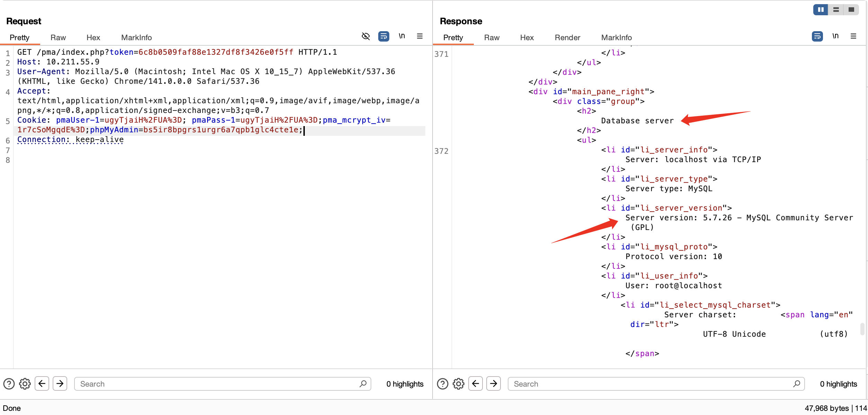Open help icon below Request panel
Viewport: 868px width, 415px height.
point(9,384)
